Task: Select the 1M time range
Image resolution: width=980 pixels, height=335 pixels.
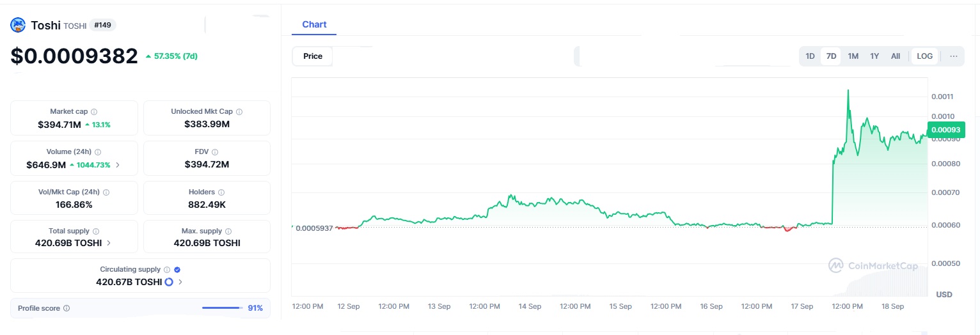Action: (853, 56)
